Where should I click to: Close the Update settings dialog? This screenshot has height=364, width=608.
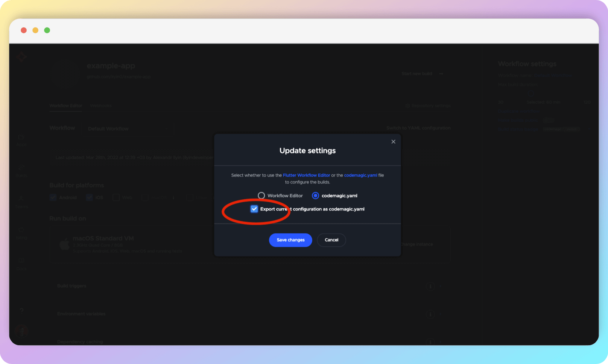tap(393, 142)
